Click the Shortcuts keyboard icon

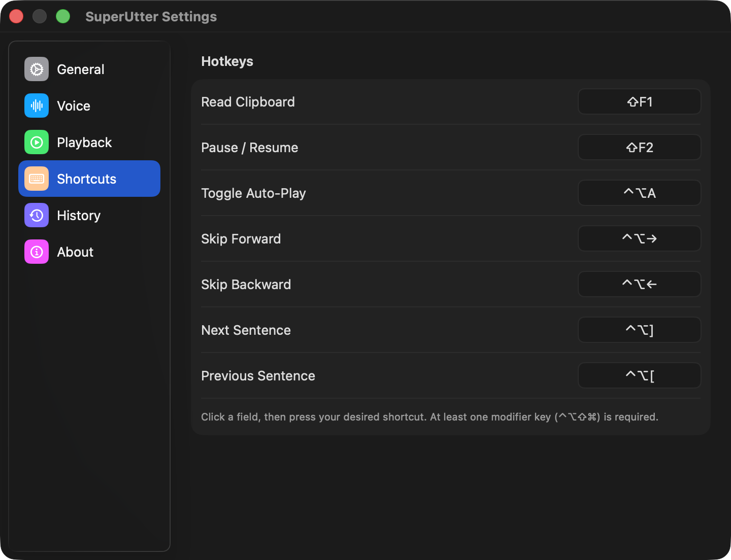37,179
